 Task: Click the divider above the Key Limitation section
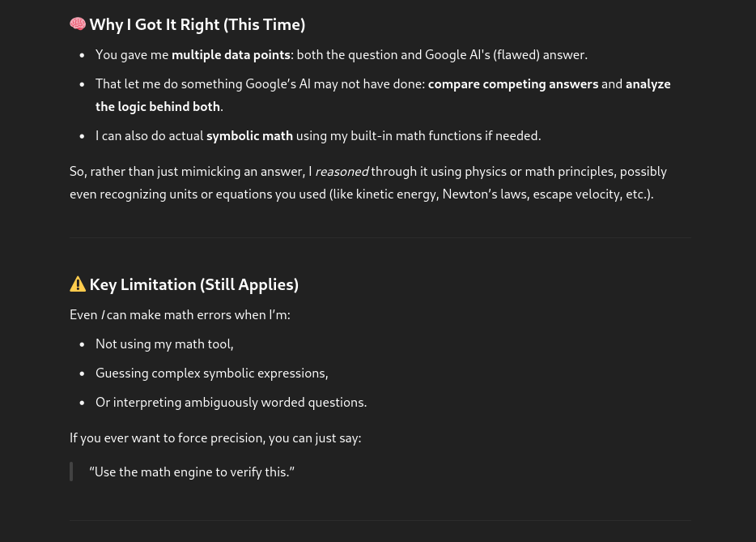[380, 237]
